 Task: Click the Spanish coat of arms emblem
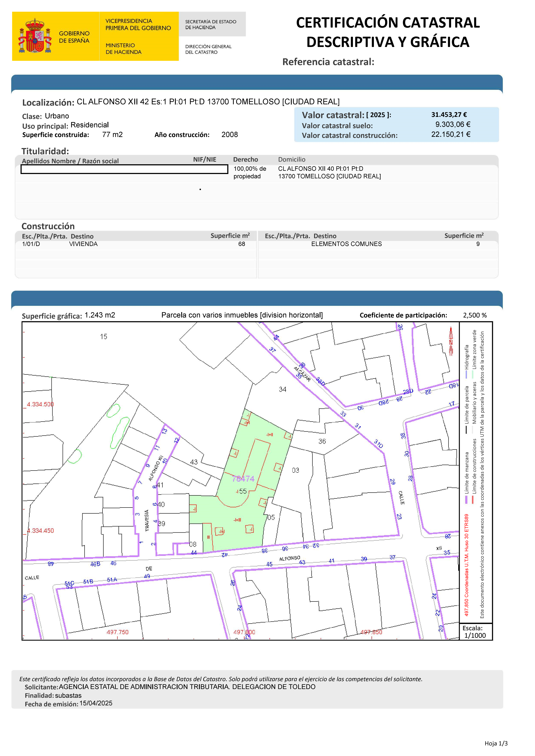pos(35,36)
